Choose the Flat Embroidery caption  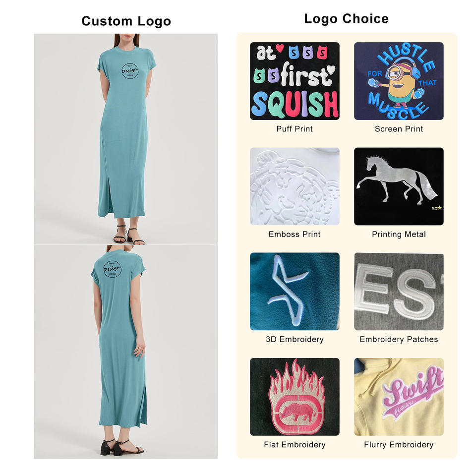pos(295,445)
